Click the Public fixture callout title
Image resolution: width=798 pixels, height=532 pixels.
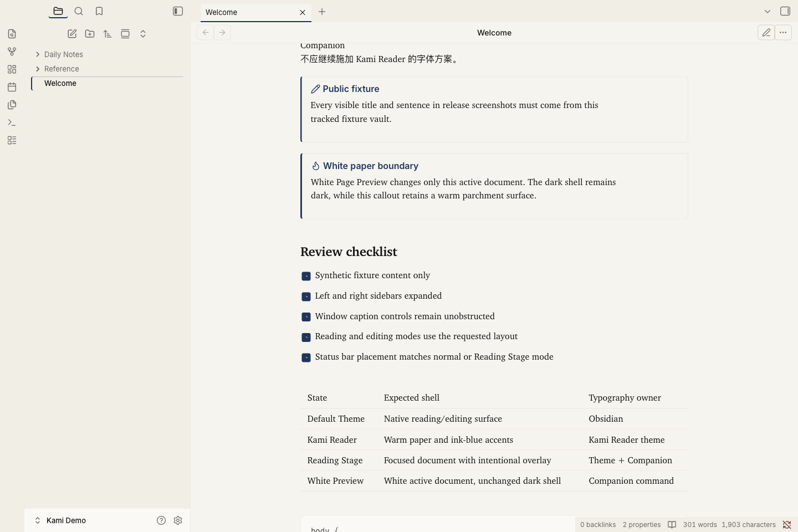351,89
